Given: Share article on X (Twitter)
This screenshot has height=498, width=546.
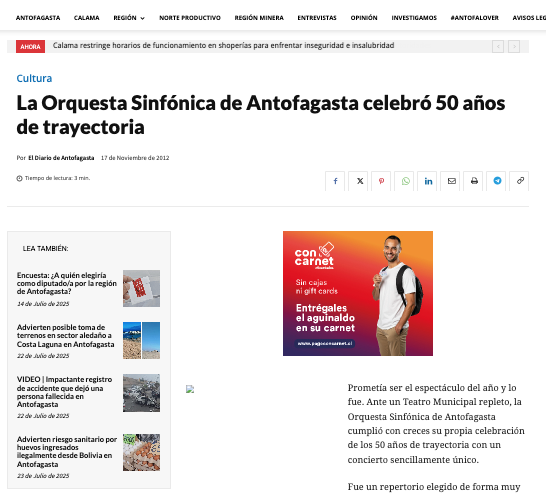Looking at the screenshot, I should pos(358,181).
